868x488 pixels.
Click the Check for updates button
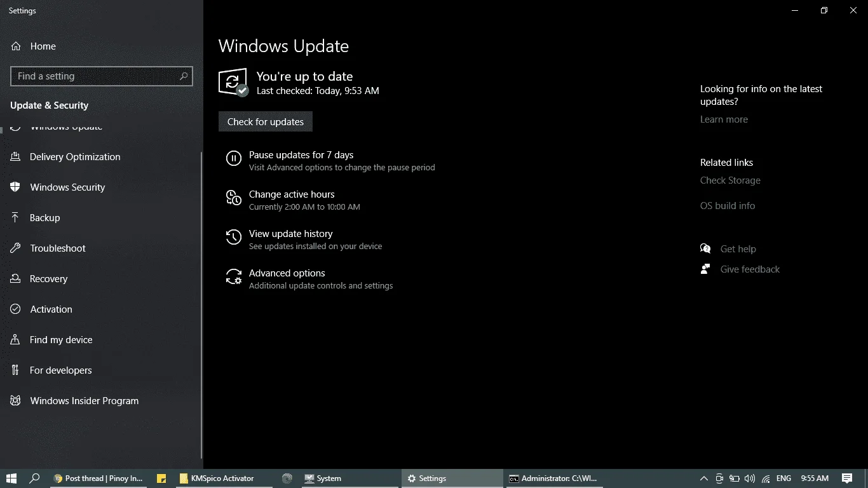[266, 122]
